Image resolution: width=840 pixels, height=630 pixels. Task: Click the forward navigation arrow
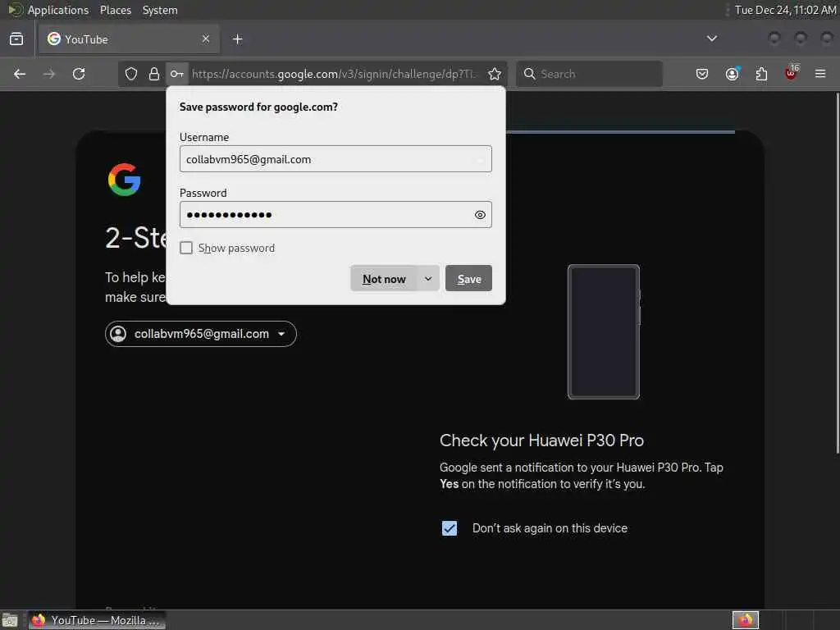pos(49,74)
